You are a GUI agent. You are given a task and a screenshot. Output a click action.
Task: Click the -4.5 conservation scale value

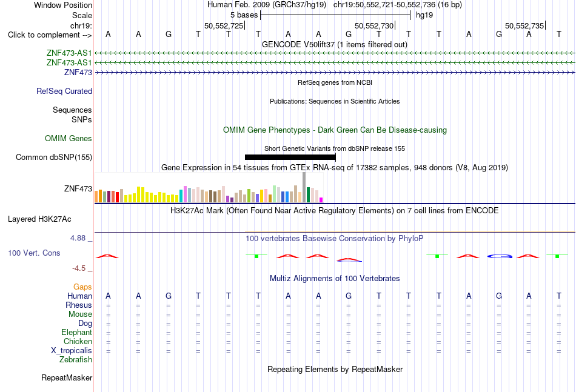click(x=79, y=268)
